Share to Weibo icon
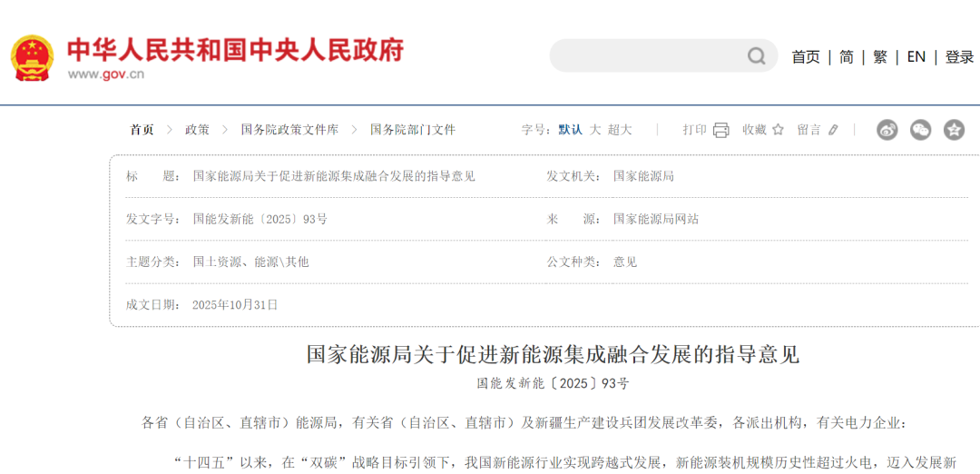The height and width of the screenshot is (474, 980). [x=887, y=130]
